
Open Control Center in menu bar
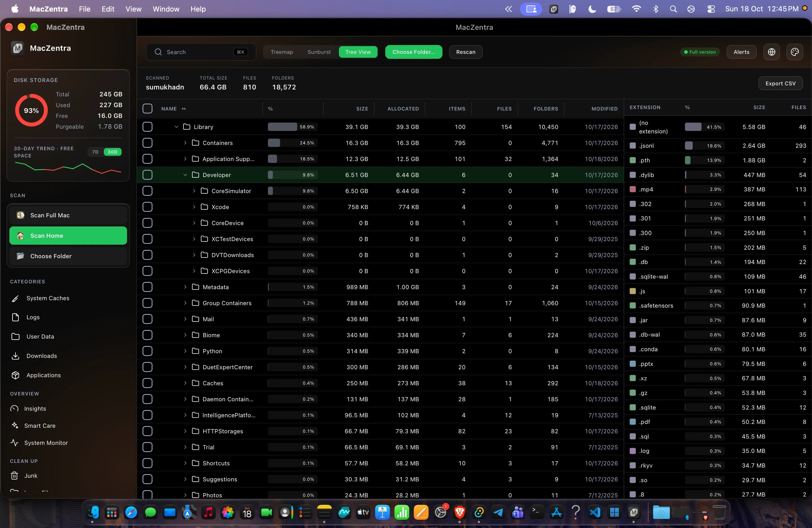711,9
